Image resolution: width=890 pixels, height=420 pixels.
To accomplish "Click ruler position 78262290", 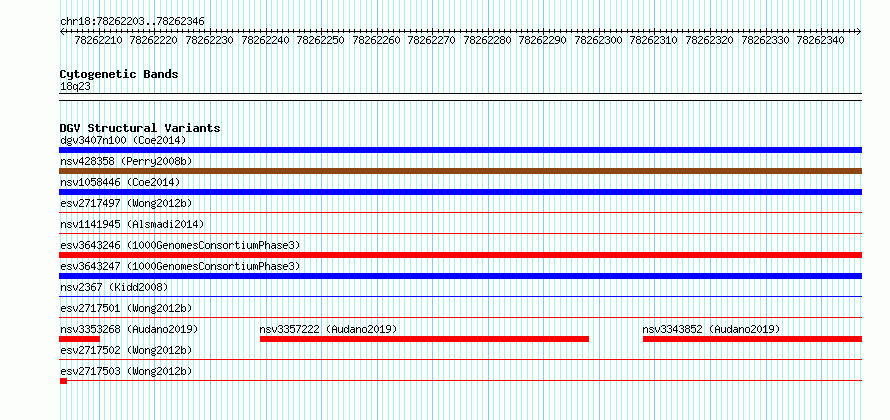I will [x=543, y=41].
